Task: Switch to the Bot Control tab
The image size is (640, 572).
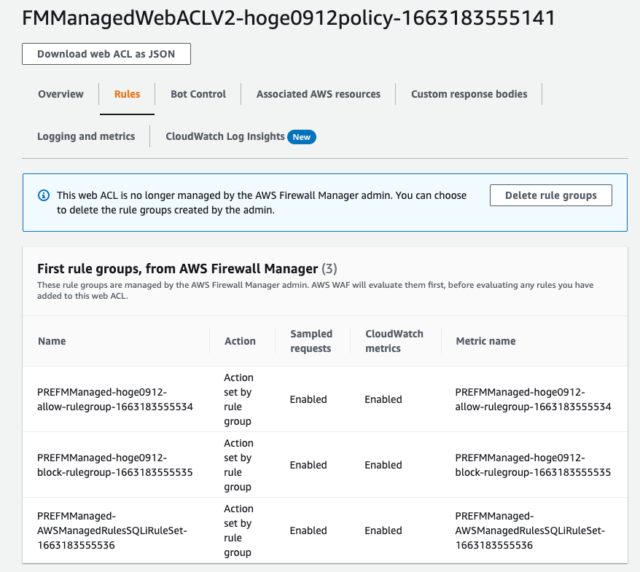Action: pos(198,94)
